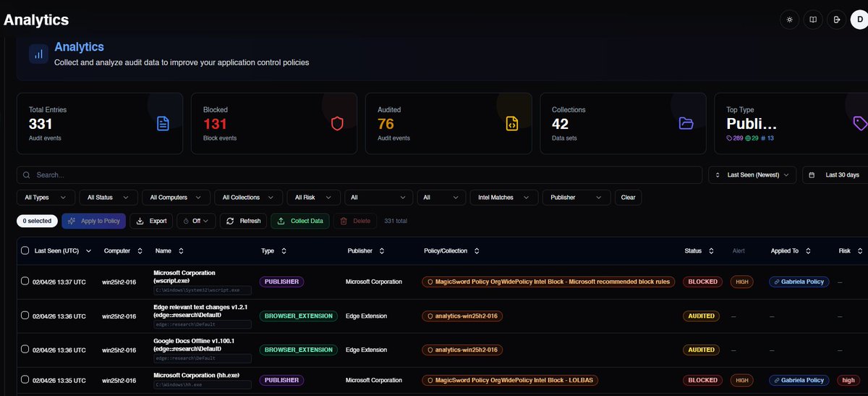
Task: Click the magnifier icon in the search bar
Action: pos(27,175)
